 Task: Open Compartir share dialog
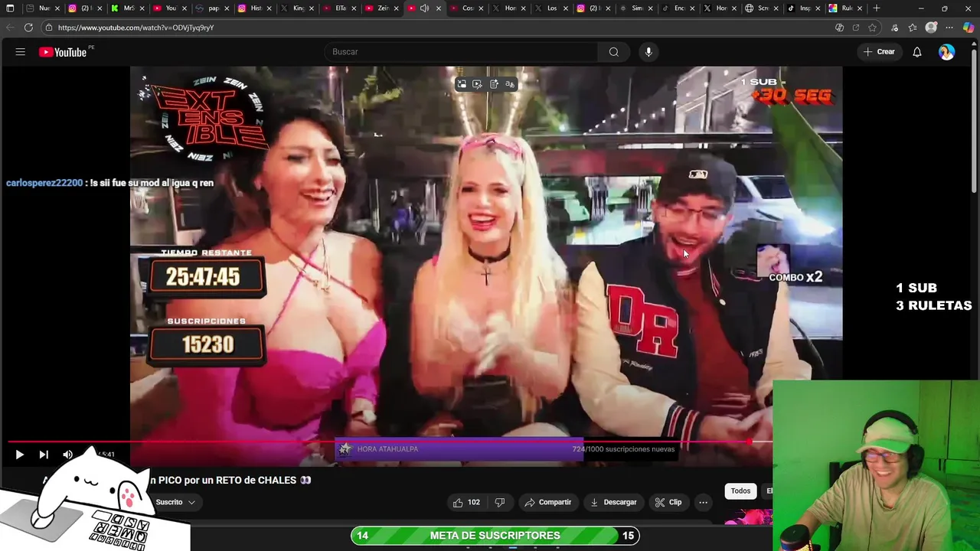click(547, 502)
